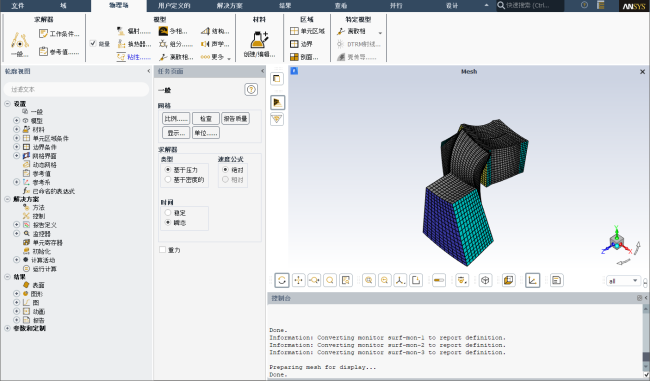Switch to the 结果 results ribbon tab

(x=285, y=5)
